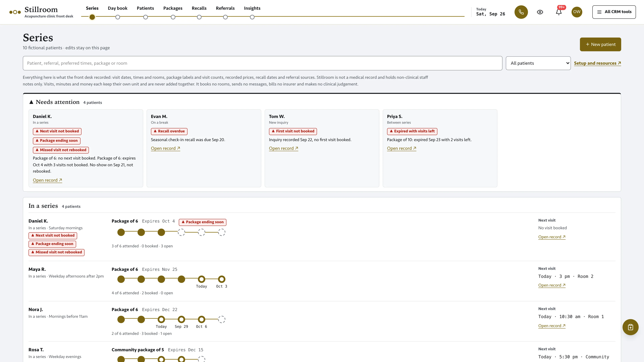Click Daniel K. first attended visit dot
Viewport: 644px width, 362px height.
[121, 232]
